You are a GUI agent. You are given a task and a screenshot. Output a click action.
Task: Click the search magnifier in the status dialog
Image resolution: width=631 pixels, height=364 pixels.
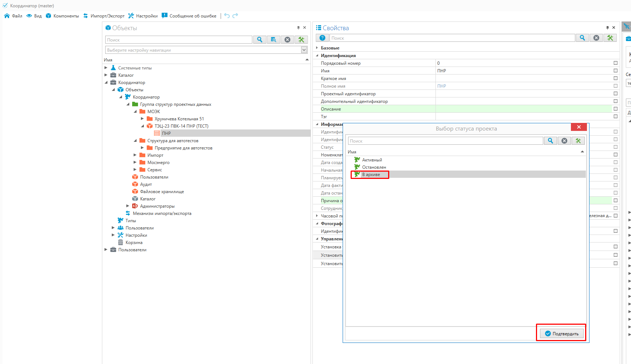(x=550, y=141)
